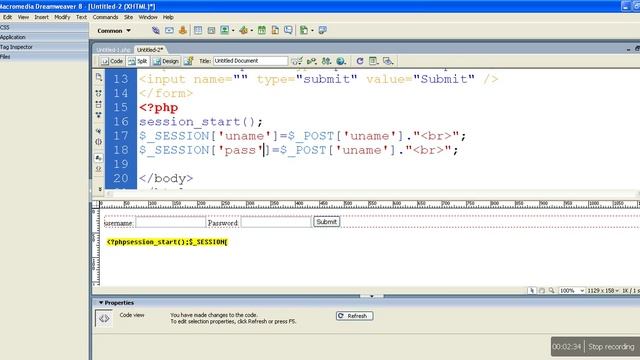Image resolution: width=640 pixels, height=360 pixels.
Task: Collapse the Properties panel
Action: click(x=101, y=303)
